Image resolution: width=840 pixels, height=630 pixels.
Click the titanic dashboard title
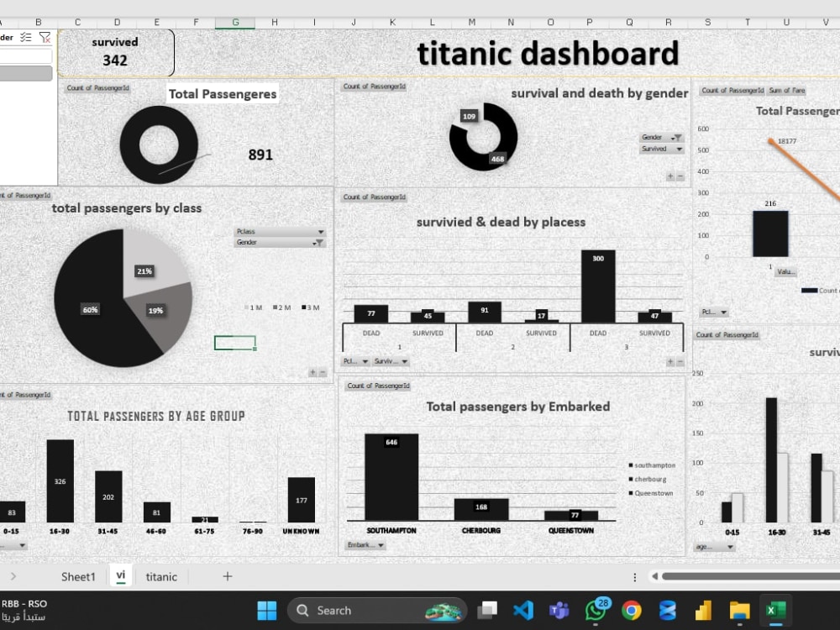[548, 54]
